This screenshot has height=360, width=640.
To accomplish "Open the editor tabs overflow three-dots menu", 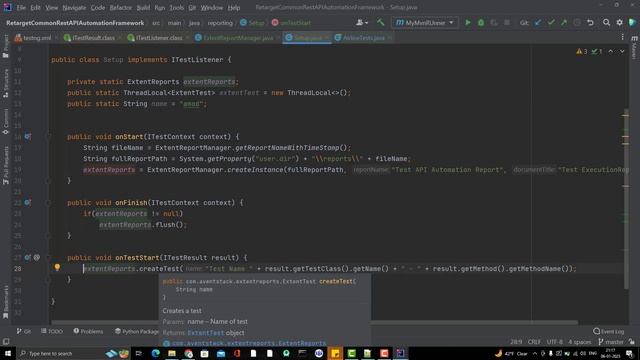I will point(622,37).
